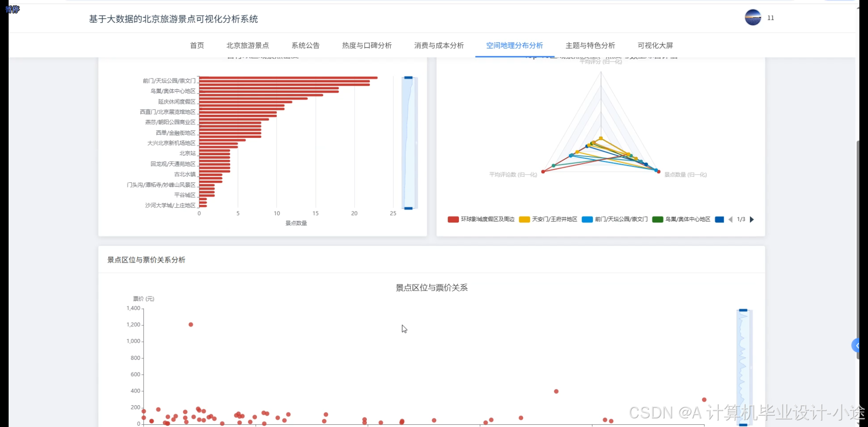The height and width of the screenshot is (427, 868).
Task: Click the 燕莎/朝阳公园商业区 bar label
Action: click(170, 122)
